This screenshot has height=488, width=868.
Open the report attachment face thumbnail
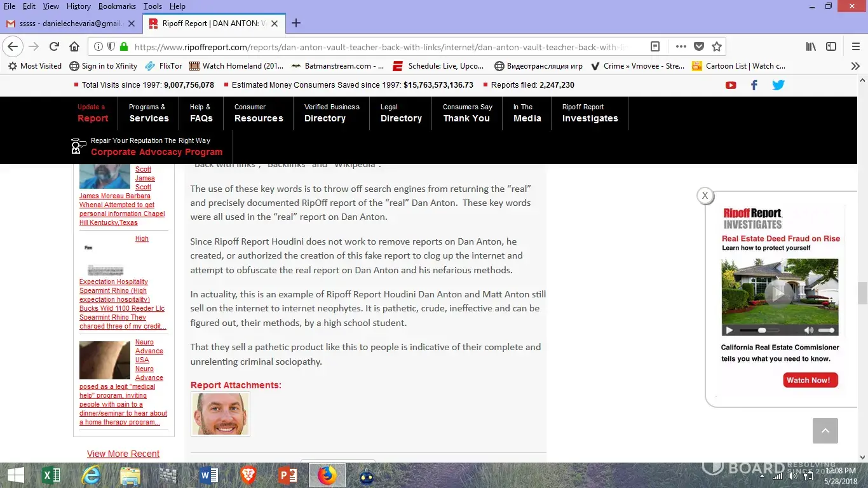click(x=220, y=414)
